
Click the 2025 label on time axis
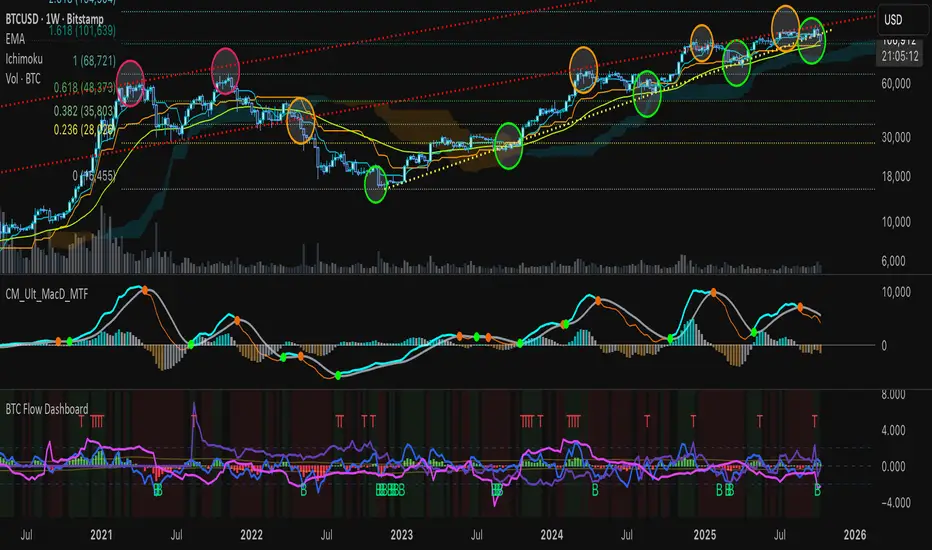pyautogui.click(x=705, y=535)
